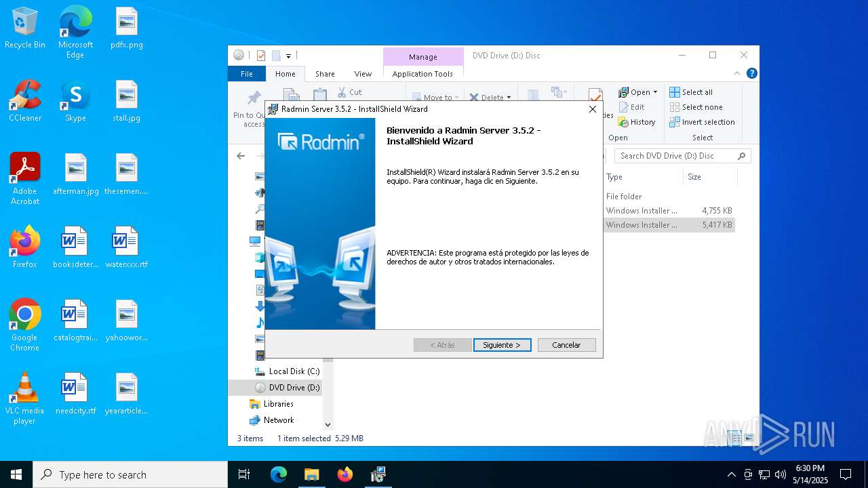868x488 pixels.
Task: Click Select none in the ribbon
Action: [696, 107]
